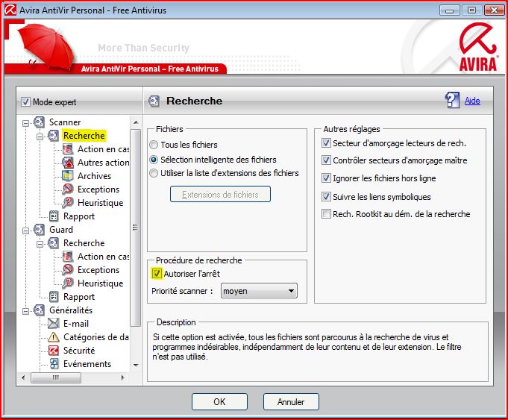This screenshot has height=420, width=508.
Task: Click the E-mail envelope icon
Action: (x=53, y=324)
